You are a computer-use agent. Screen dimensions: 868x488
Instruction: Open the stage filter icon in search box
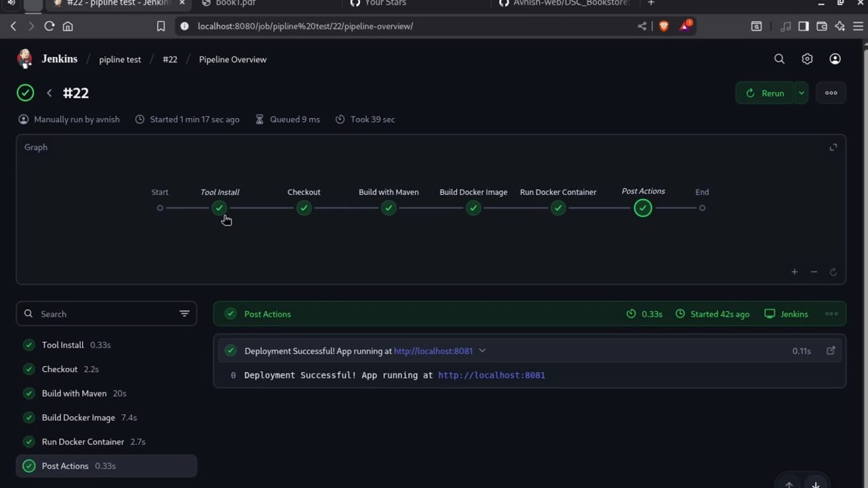pos(184,314)
